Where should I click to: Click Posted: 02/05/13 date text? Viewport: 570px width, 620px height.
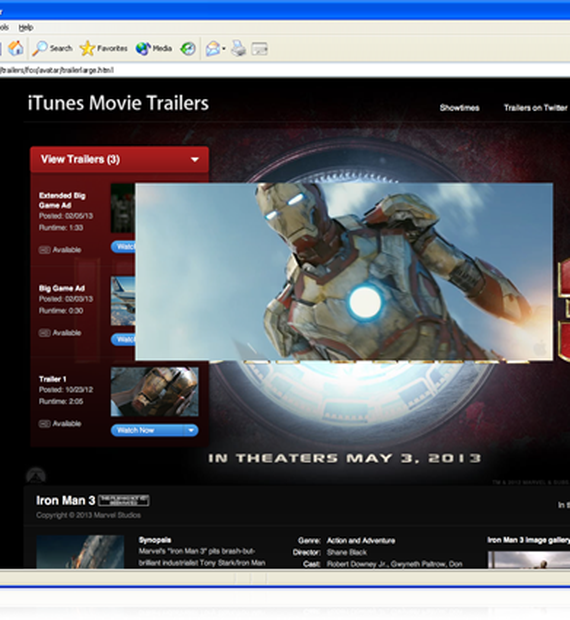pos(66,216)
